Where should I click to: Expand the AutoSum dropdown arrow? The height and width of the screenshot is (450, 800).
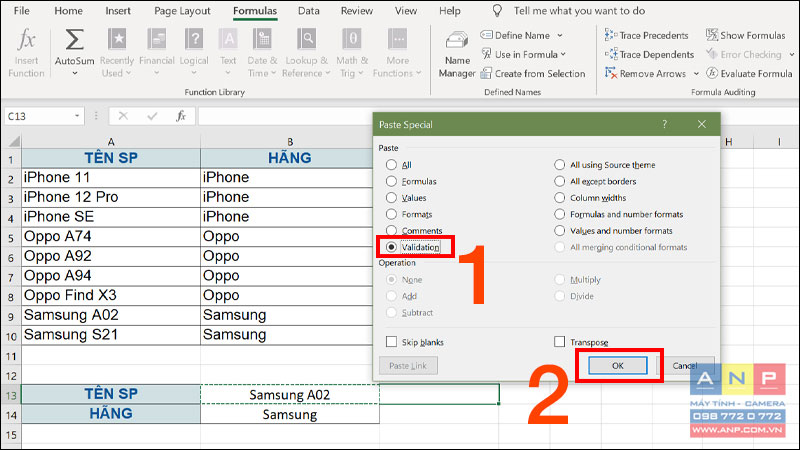pos(74,73)
